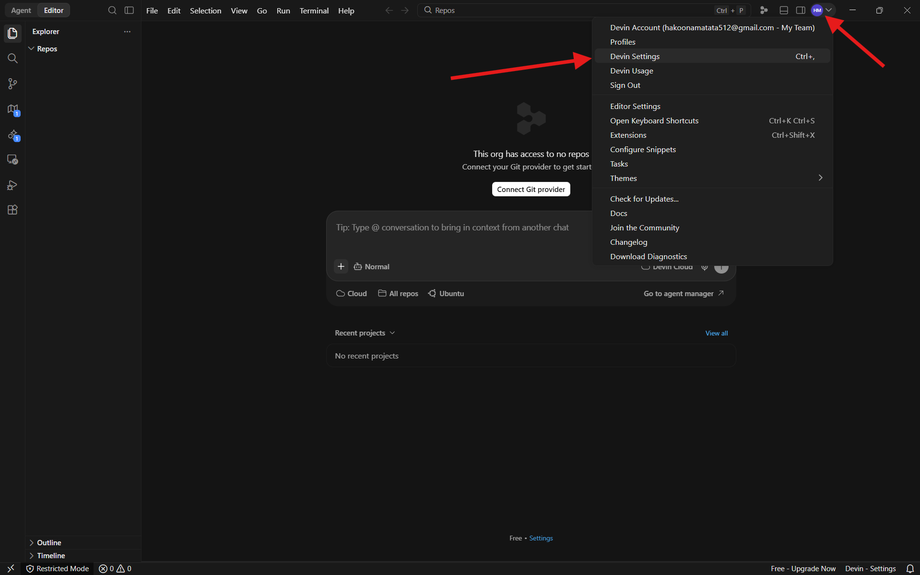Image resolution: width=920 pixels, height=575 pixels.
Task: Expand the Recent projects dropdown
Action: (x=365, y=333)
